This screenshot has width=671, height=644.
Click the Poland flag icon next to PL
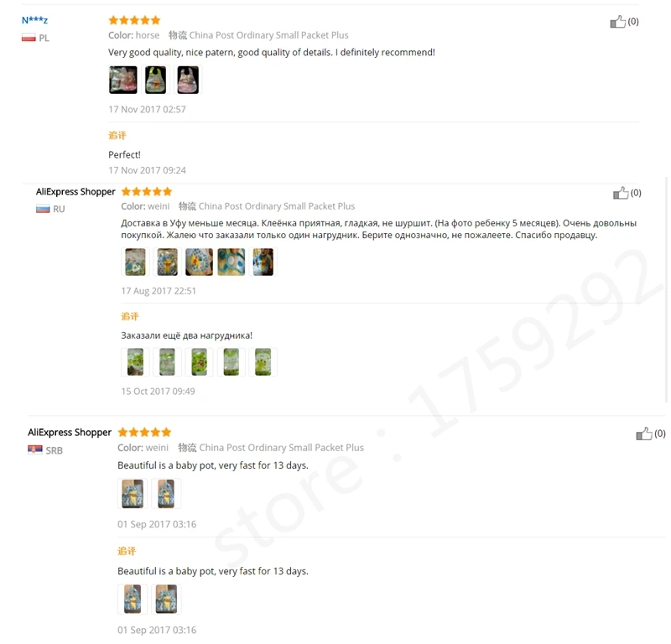click(x=29, y=38)
